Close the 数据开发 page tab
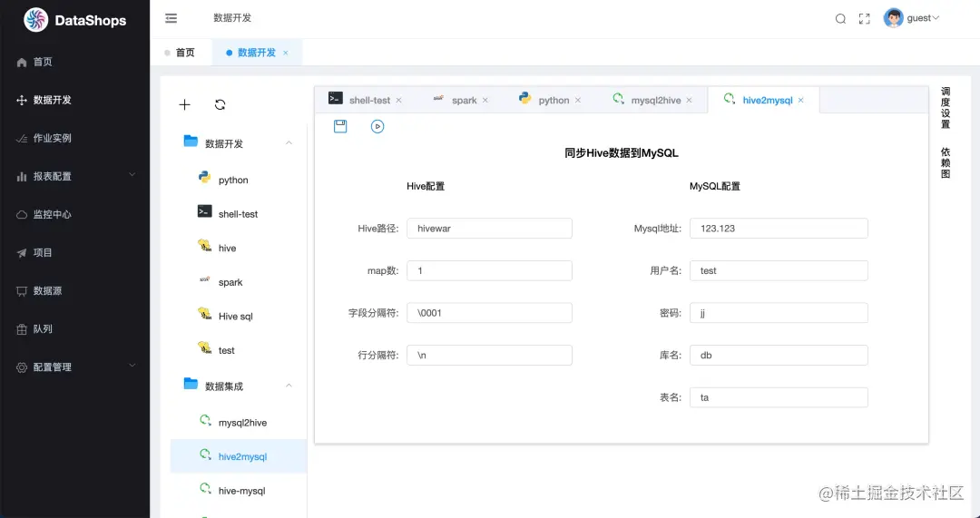Image resolution: width=980 pixels, height=518 pixels. (x=286, y=53)
